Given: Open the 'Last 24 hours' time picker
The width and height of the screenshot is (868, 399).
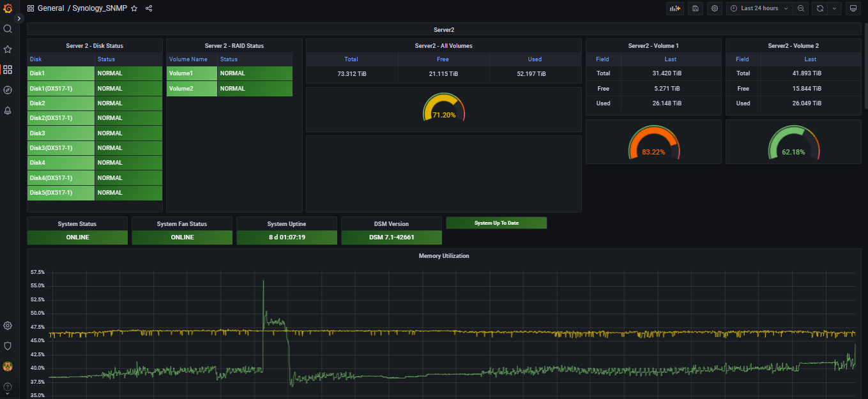Looking at the screenshot, I should tap(759, 8).
